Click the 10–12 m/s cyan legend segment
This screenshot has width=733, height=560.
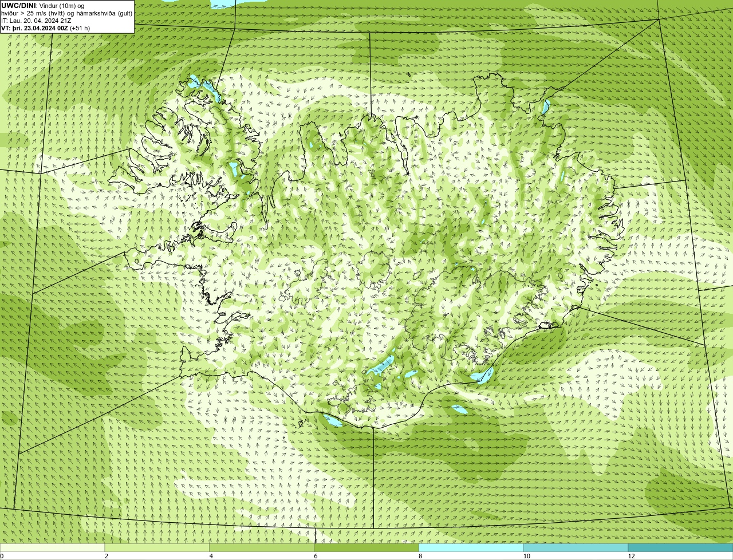[576, 547]
